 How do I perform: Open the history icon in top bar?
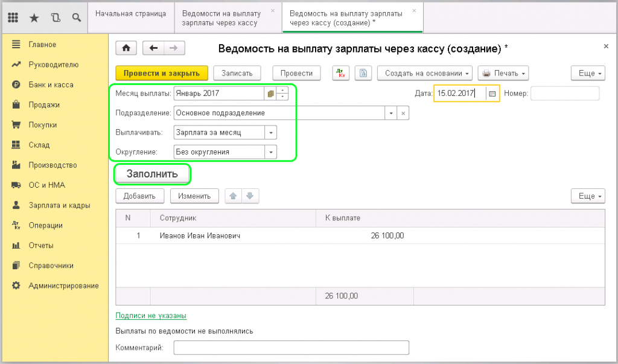click(x=56, y=18)
